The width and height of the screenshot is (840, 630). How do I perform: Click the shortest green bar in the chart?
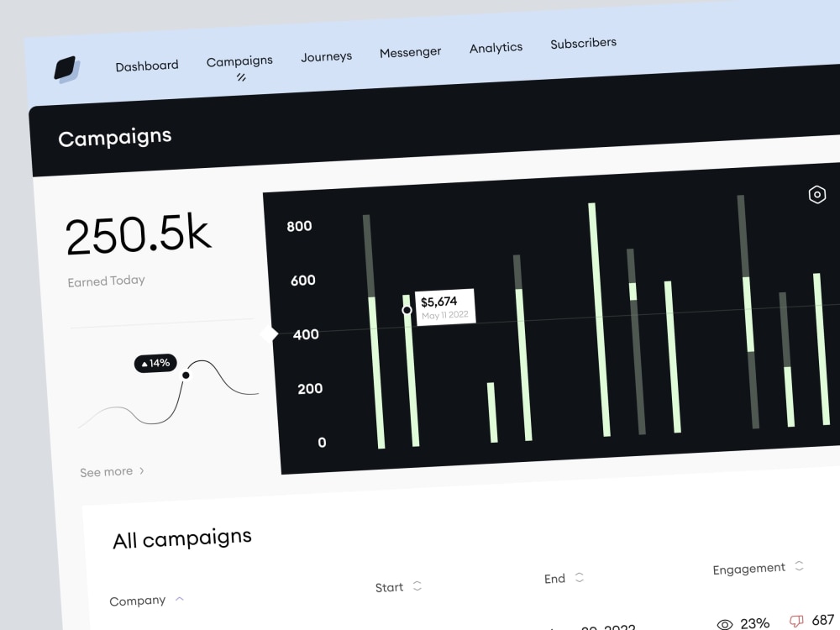click(492, 412)
